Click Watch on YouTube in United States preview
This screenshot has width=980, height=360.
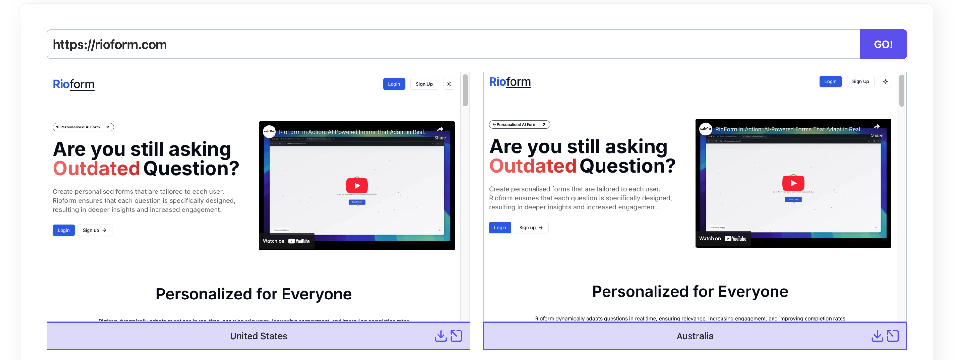click(286, 241)
